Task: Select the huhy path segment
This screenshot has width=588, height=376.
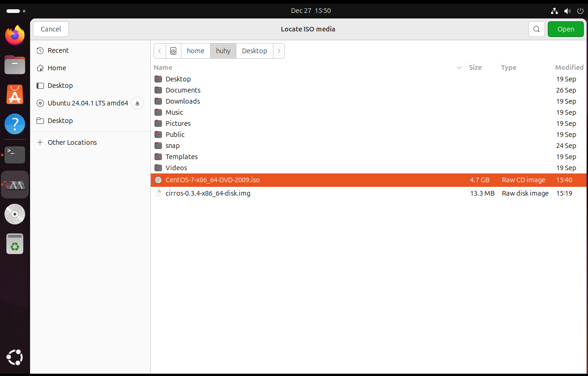Action: 223,51
